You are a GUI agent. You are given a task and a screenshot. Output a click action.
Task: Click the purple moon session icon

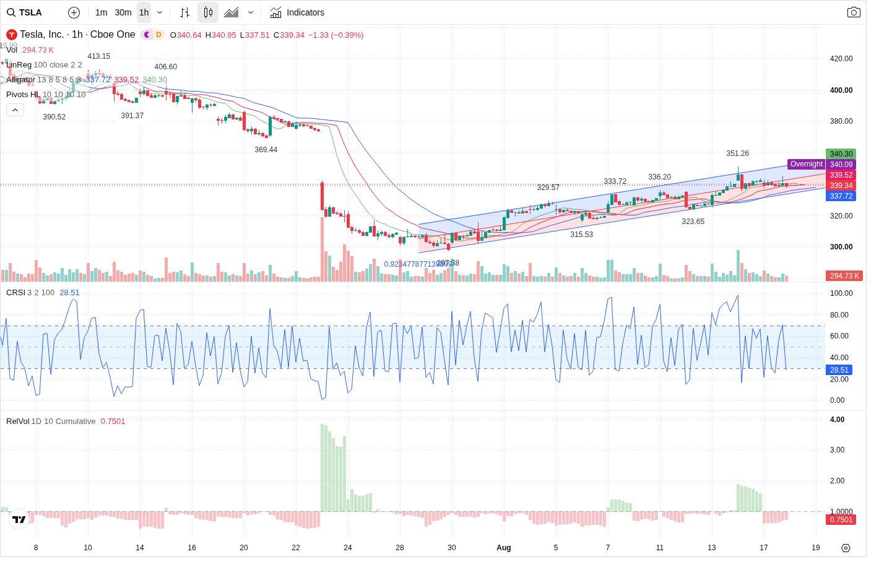pos(147,35)
